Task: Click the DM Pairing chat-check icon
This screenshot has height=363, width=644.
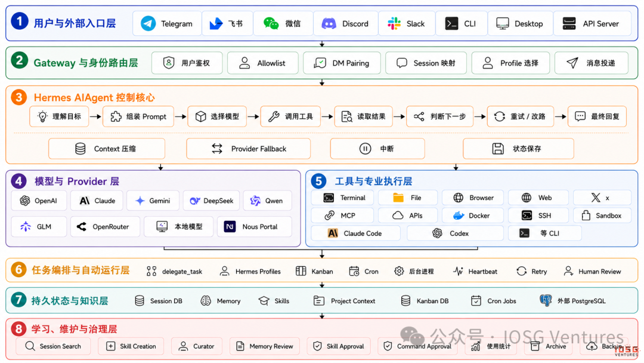Action: 320,63
